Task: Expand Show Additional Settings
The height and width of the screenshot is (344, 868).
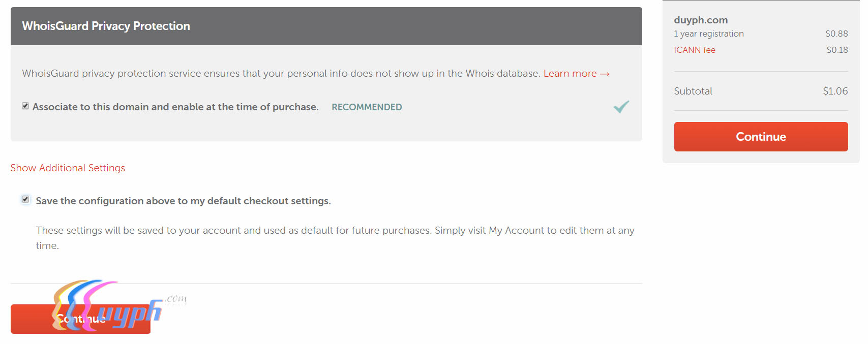Action: tap(68, 168)
